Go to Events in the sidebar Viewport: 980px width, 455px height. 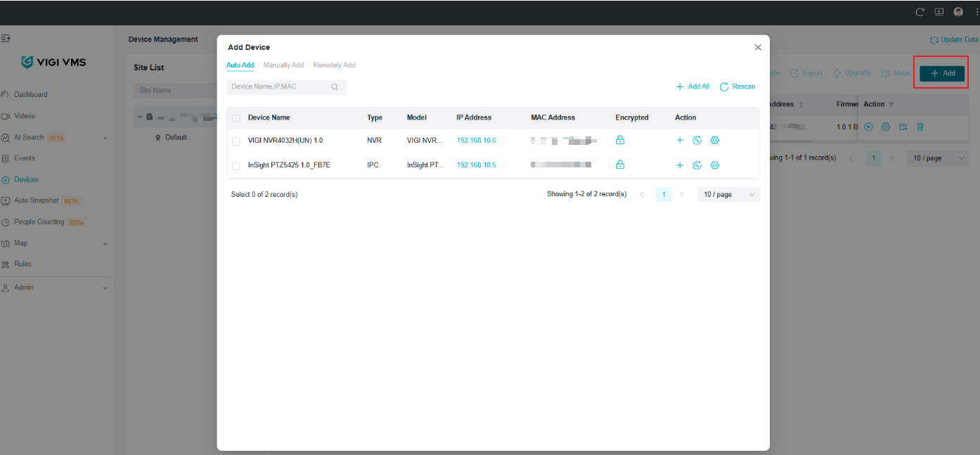coord(24,158)
